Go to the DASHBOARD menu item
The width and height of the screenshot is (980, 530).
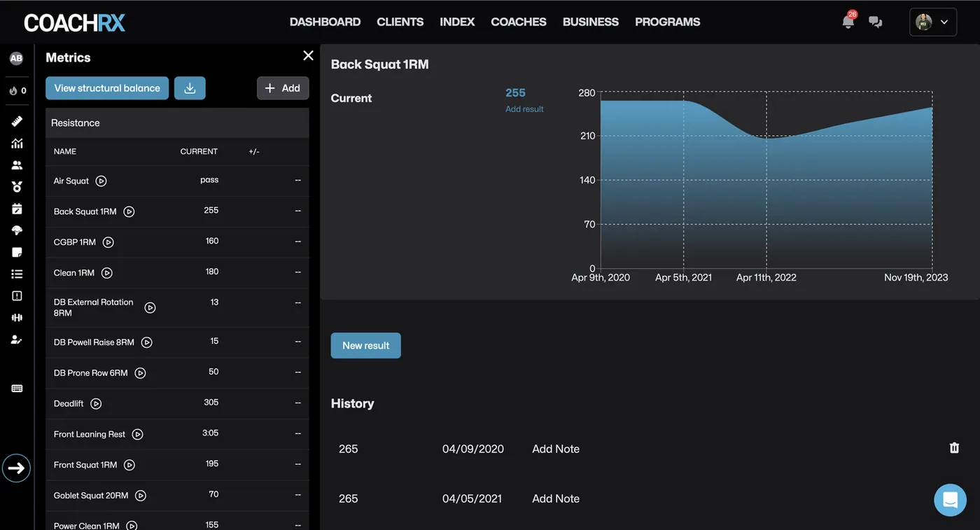[325, 22]
